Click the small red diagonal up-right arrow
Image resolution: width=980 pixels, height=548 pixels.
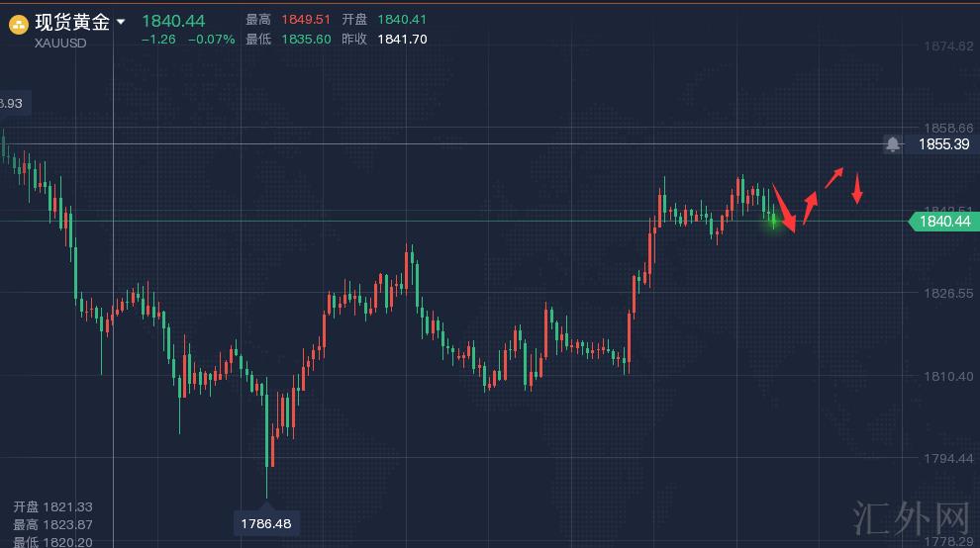coord(834,177)
